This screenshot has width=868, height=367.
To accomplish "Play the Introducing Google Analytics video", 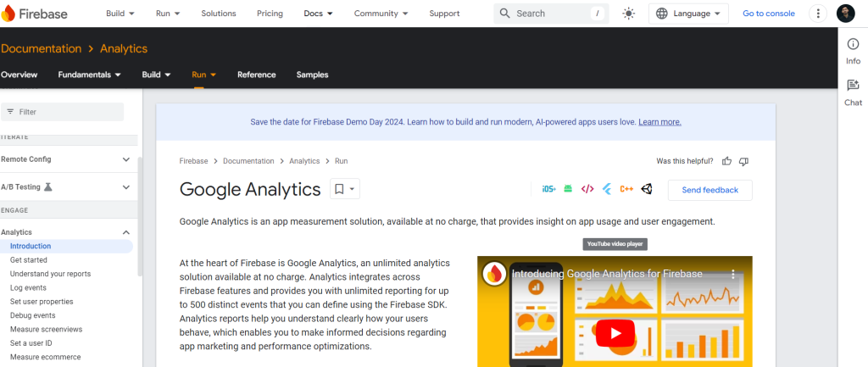I will coord(615,332).
